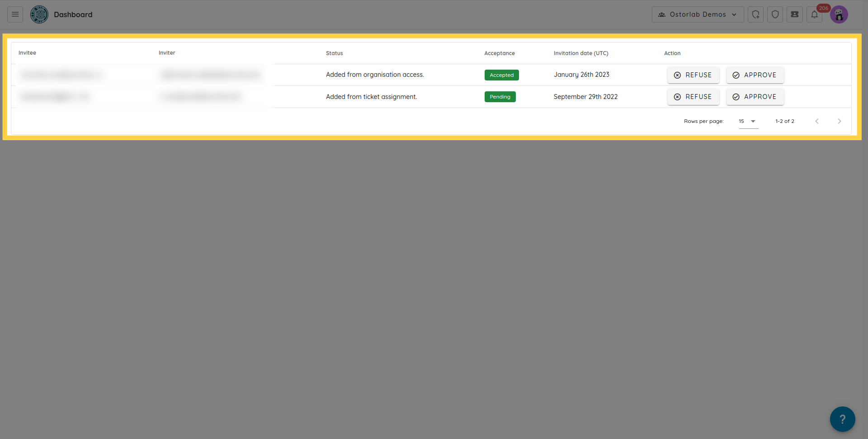Click the Ostorlab logo

(39, 14)
